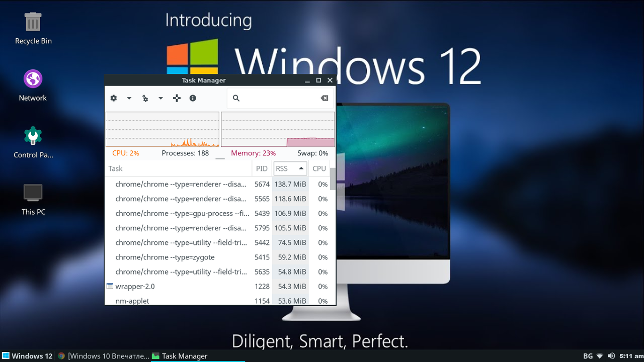Expand the dropdown arrow beside the settings gear
Screen dimensions: 644x362
129,99
